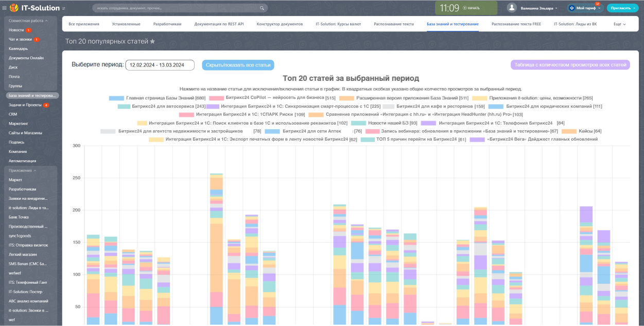Open ITS: Телефонный Гант in sidebar

tap(28, 282)
